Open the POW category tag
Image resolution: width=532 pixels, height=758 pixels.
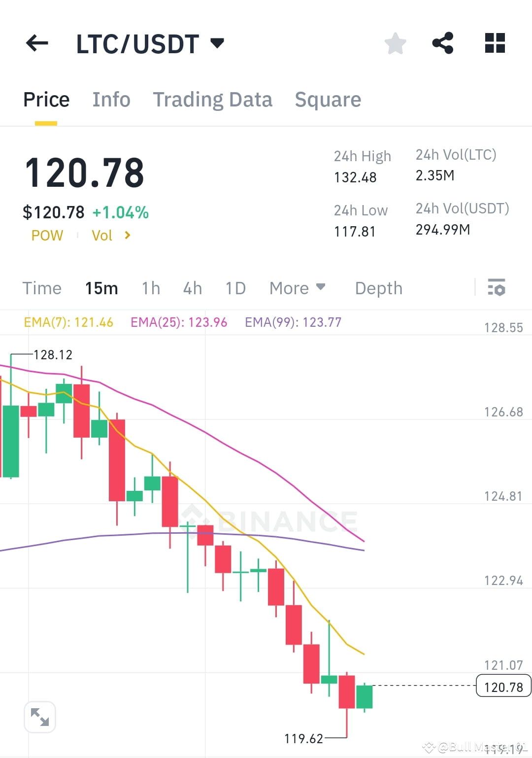point(47,236)
